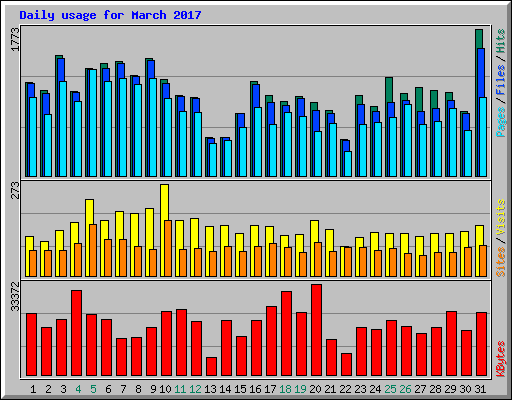Click the cyan pages bar for day 22

[348, 164]
